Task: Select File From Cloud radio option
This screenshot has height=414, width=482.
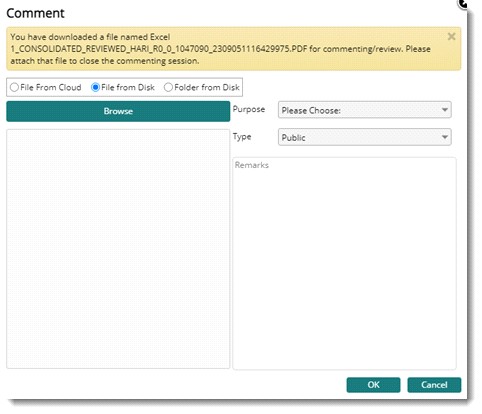Action: click(14, 88)
